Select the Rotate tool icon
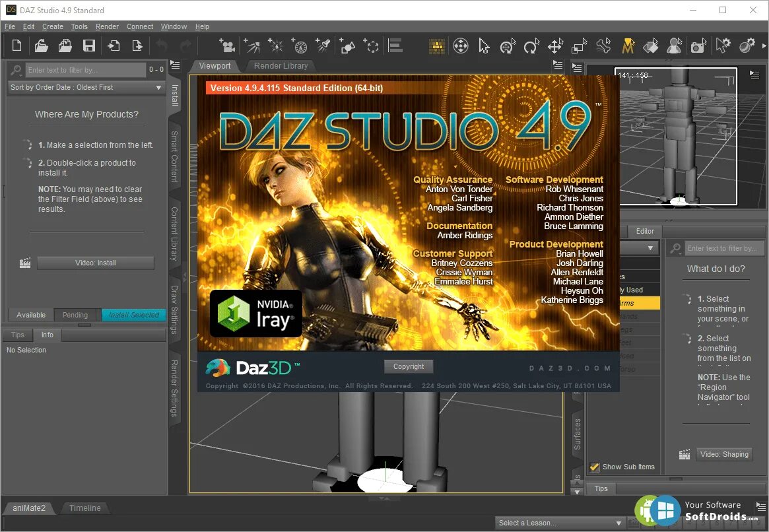769x532 pixels. pyautogui.click(x=531, y=46)
